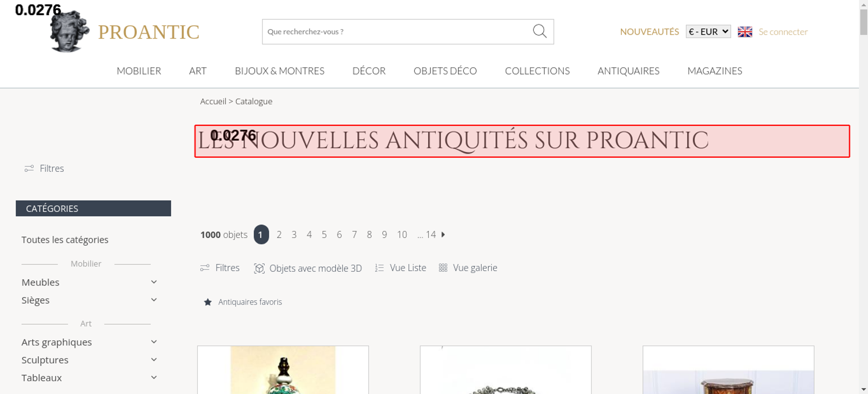Open the € - EUR currency dropdown

708,32
